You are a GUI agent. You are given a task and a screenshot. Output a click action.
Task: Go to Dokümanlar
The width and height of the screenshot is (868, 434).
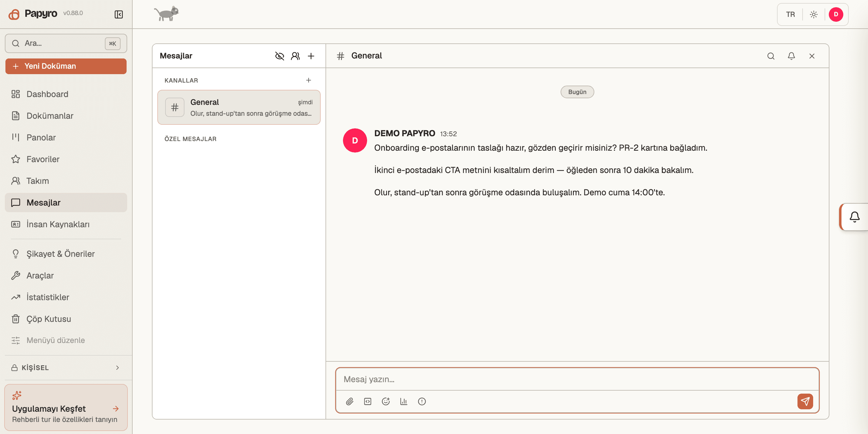pos(66,115)
